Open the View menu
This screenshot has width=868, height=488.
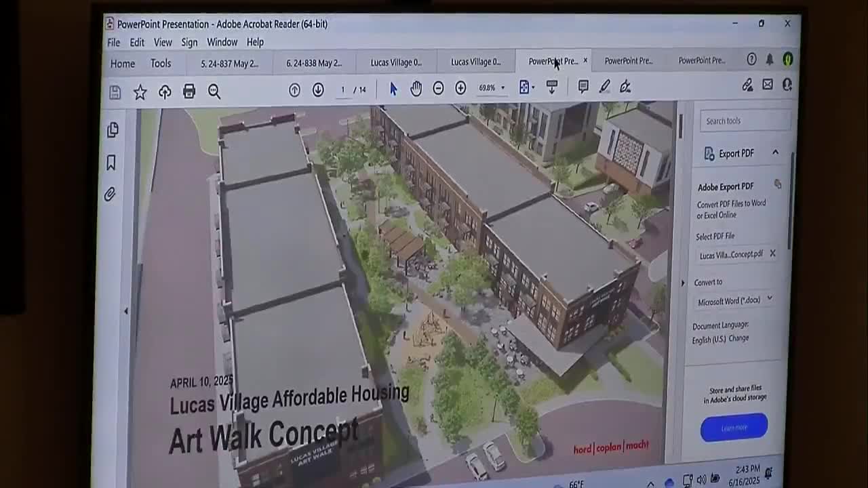tap(163, 42)
